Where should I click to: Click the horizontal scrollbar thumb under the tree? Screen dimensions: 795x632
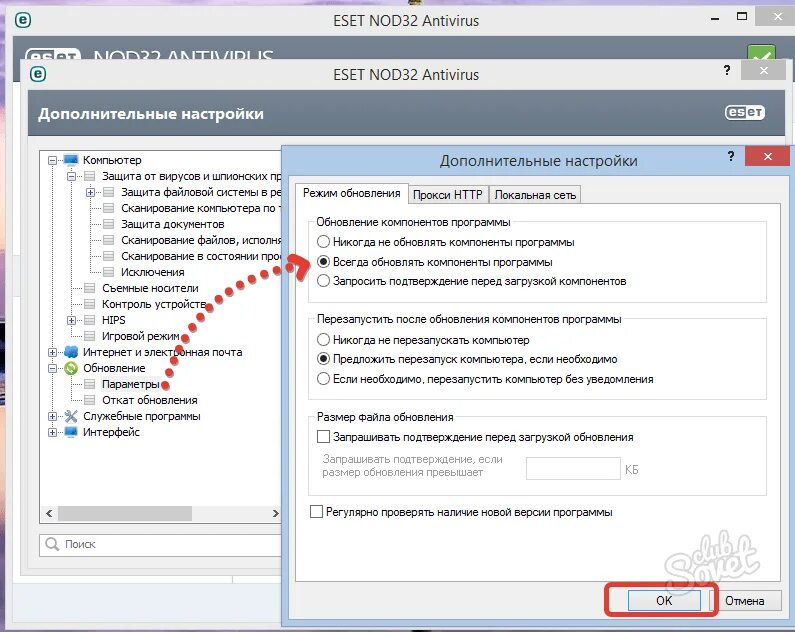125,513
